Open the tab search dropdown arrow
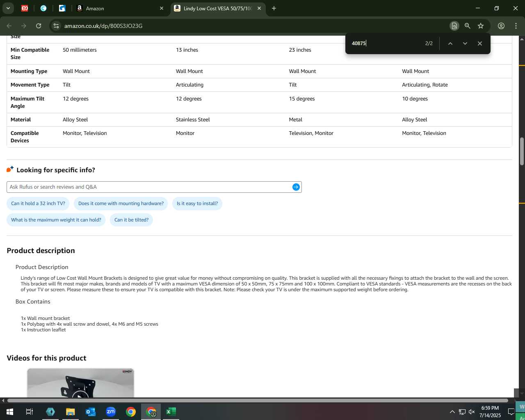The height and width of the screenshot is (420, 525). (x=8, y=8)
